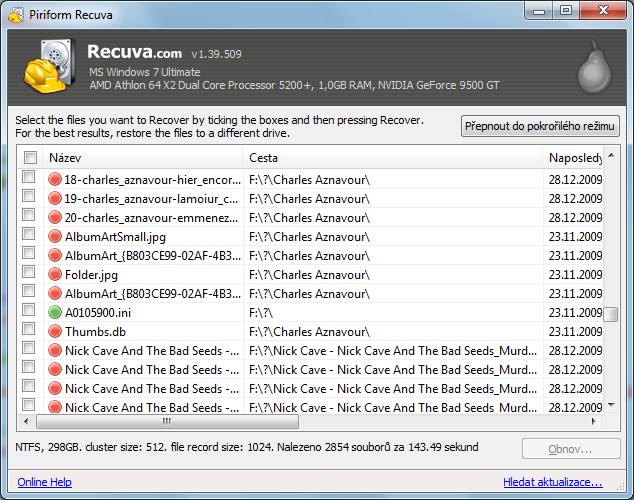Click red status dot next to Thumbs.db
This screenshot has width=635, height=500.
click(x=55, y=332)
